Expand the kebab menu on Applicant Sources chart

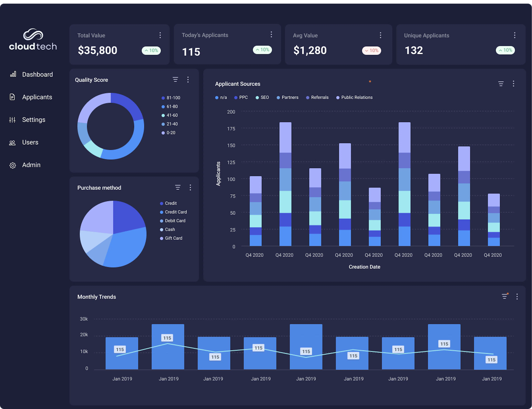point(513,84)
